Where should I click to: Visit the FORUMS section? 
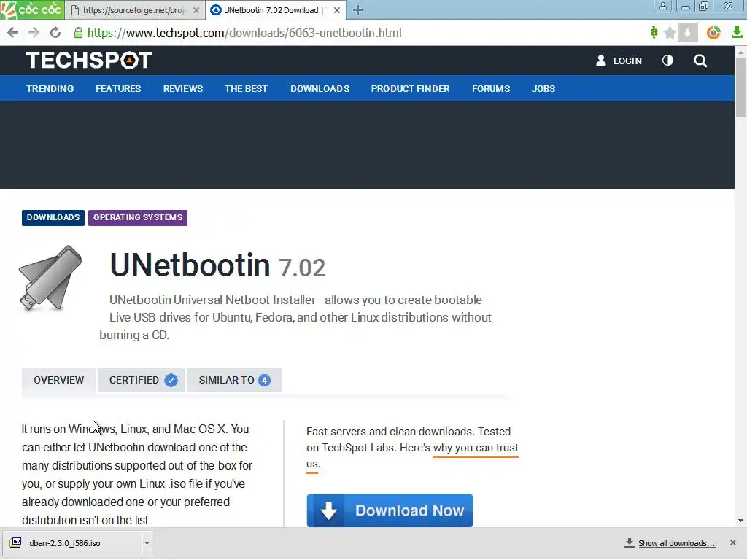tap(491, 88)
